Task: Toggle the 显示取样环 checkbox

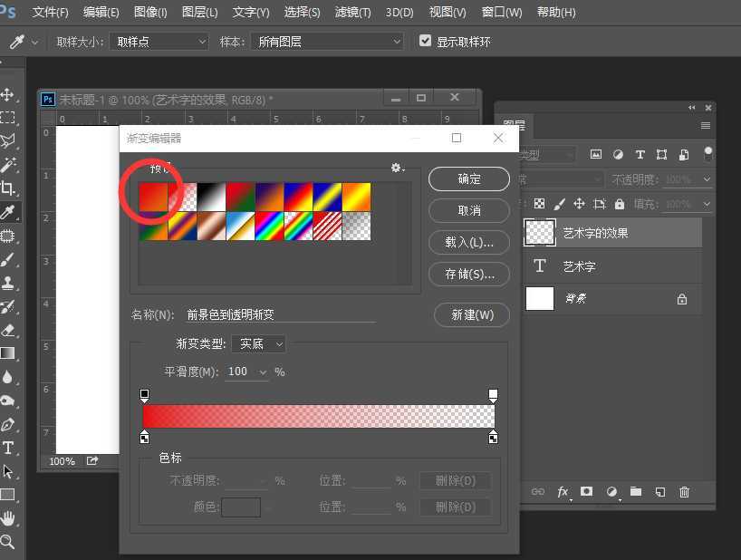Action: 425,39
